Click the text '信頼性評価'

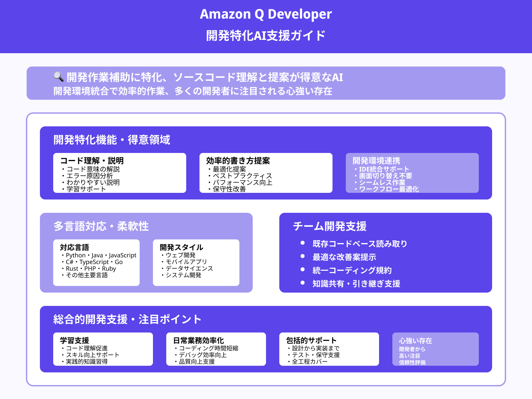click(x=412, y=362)
